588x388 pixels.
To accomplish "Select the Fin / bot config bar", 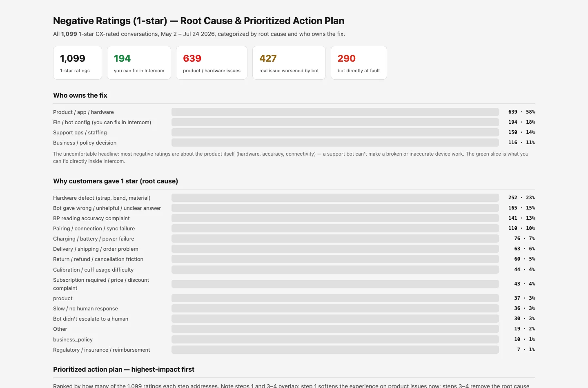I will click(x=335, y=122).
